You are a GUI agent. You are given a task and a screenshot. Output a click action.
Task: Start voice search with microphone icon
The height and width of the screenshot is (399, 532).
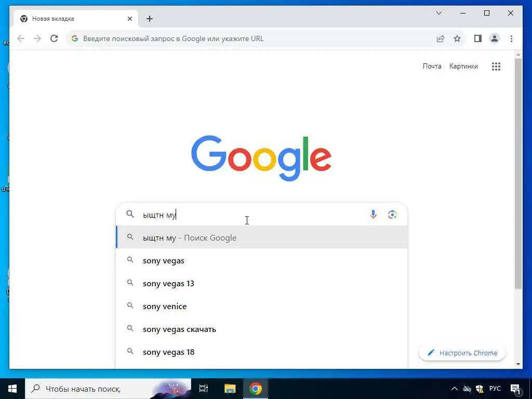(373, 215)
